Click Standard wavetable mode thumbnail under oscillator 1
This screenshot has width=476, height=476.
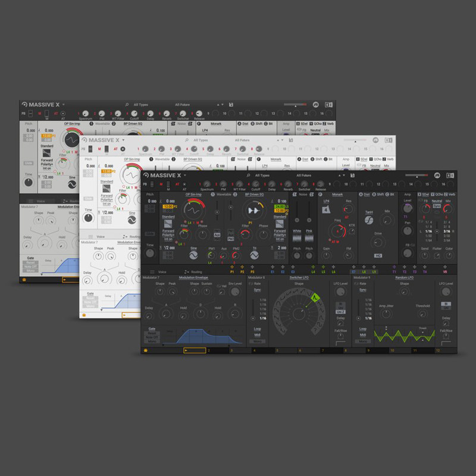(x=168, y=224)
